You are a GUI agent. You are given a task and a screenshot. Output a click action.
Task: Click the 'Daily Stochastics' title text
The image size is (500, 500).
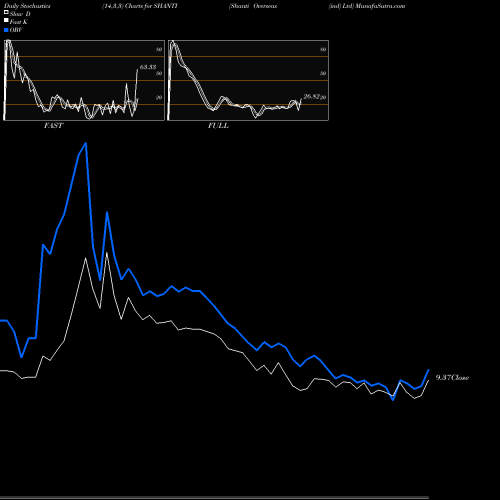coord(27,6)
